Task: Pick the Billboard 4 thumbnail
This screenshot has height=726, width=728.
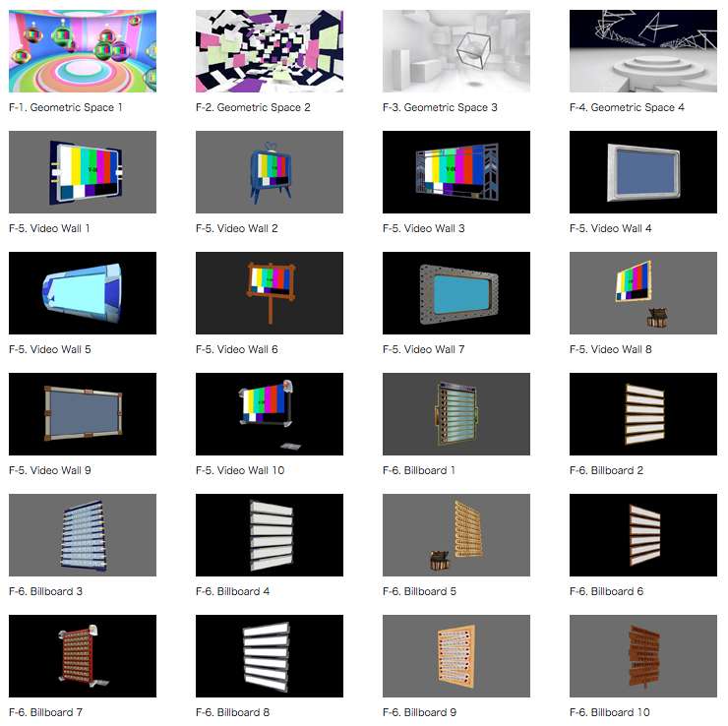Action: tap(270, 535)
